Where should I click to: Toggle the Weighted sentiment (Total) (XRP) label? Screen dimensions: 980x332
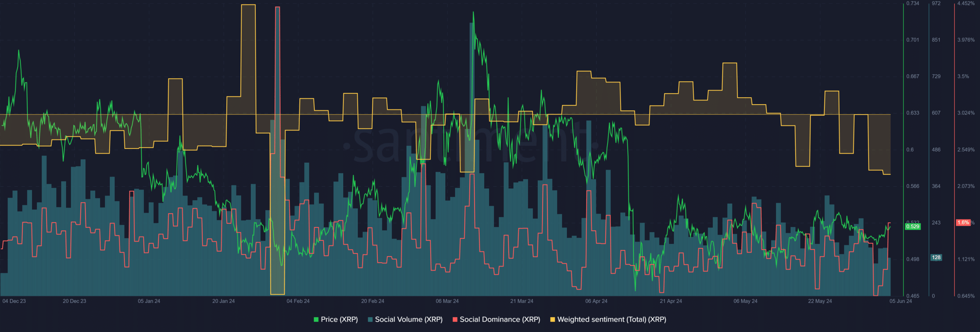(x=612, y=319)
